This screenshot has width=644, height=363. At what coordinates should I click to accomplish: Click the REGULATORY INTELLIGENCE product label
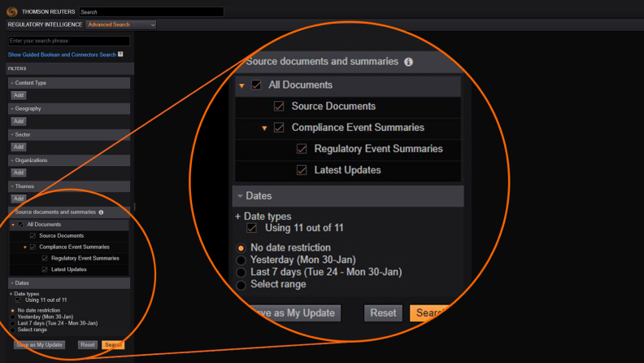[46, 24]
